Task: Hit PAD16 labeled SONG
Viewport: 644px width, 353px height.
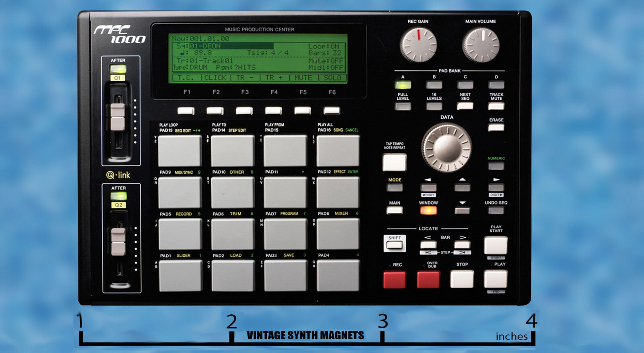Action: pyautogui.click(x=338, y=151)
